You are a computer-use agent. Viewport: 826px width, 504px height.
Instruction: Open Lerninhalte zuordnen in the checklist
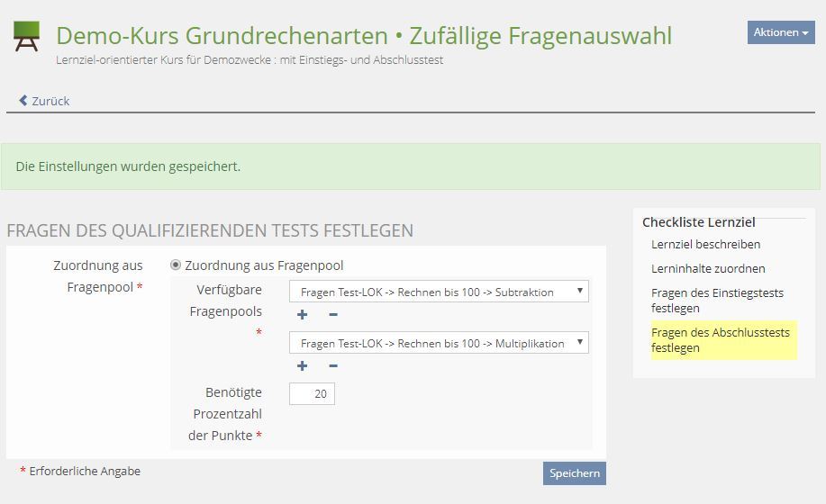pyautogui.click(x=708, y=268)
